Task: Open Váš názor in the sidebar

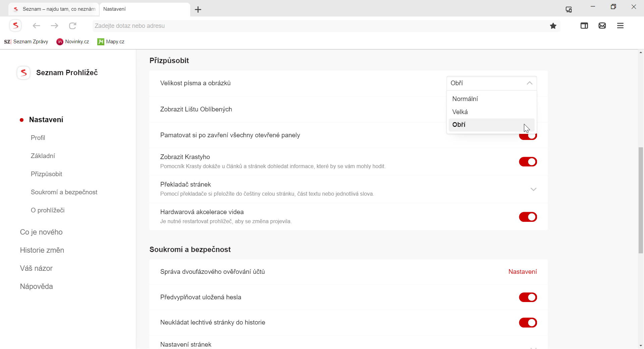Action: (36, 268)
